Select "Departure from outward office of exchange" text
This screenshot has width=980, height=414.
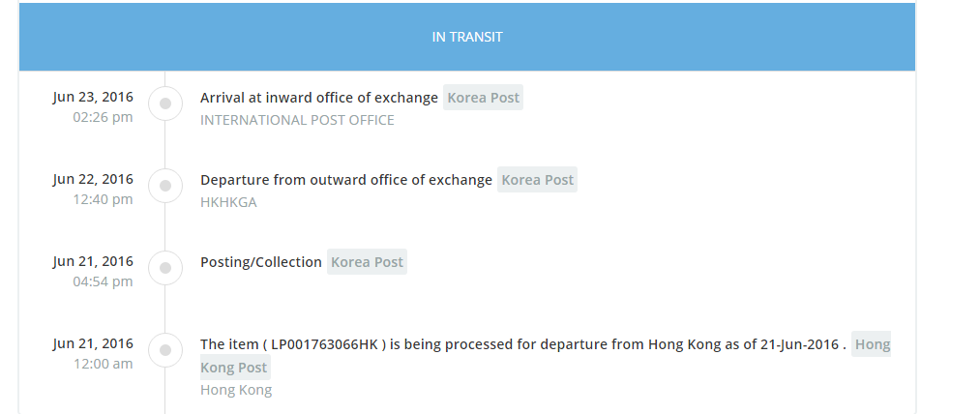point(345,180)
